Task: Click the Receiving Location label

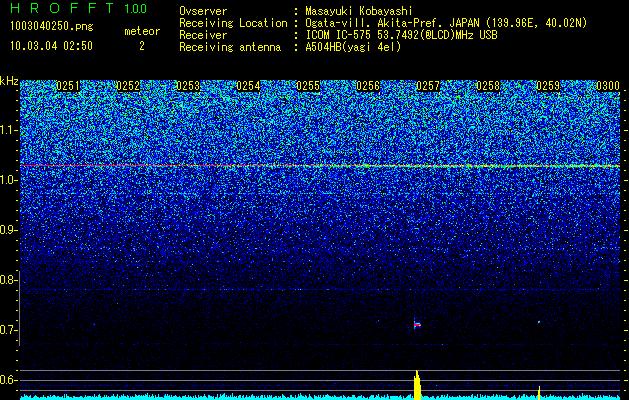Action: (x=233, y=23)
